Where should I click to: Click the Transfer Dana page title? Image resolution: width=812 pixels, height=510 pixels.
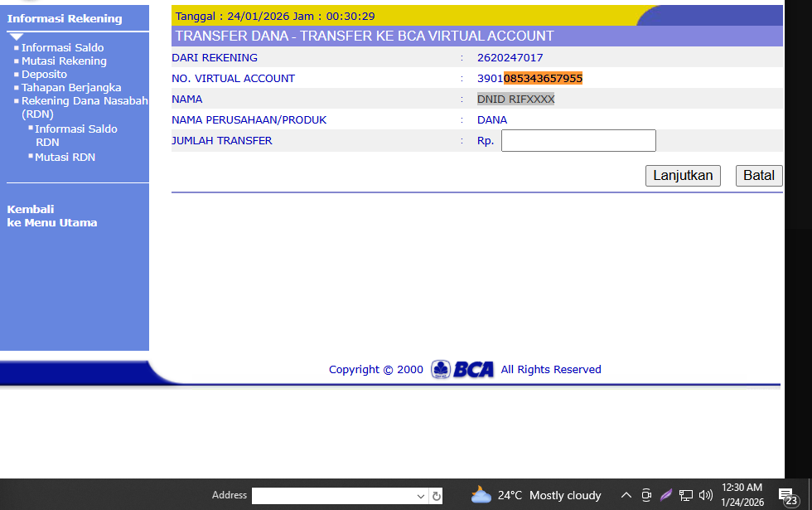point(365,36)
